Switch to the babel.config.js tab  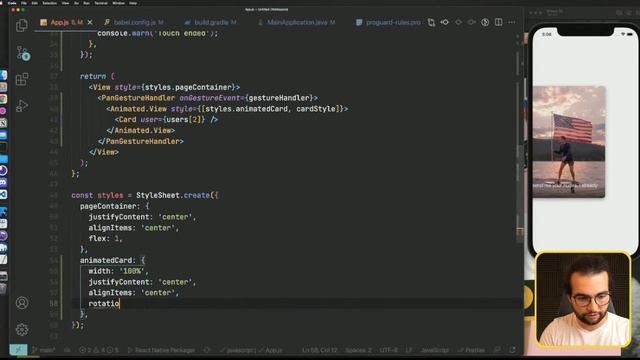(134, 22)
